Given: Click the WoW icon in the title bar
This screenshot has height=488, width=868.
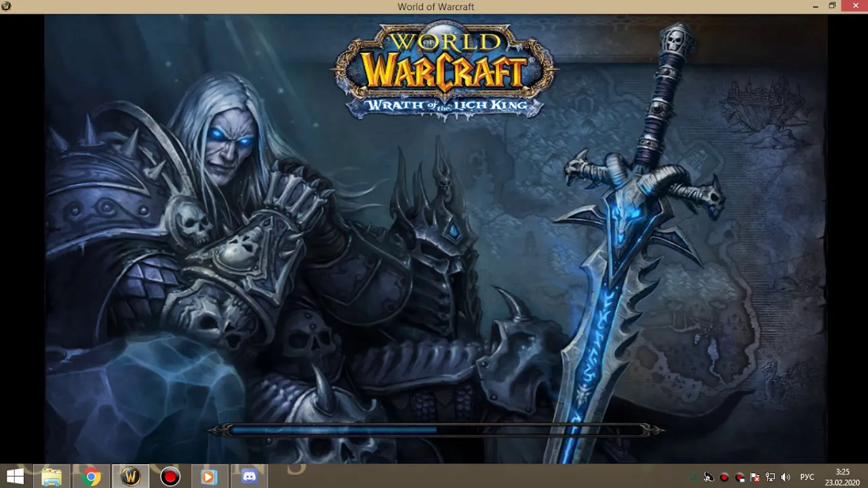Looking at the screenshot, I should point(6,6).
